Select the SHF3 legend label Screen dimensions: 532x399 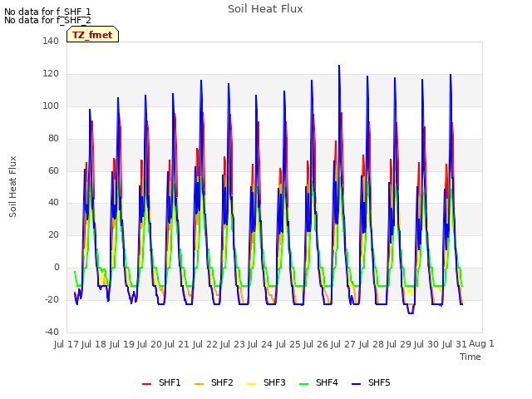coord(274,382)
